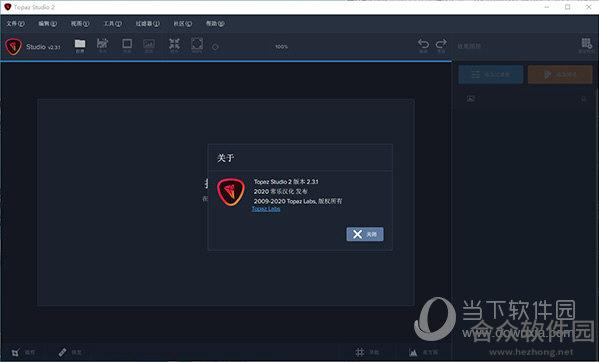Click the 'Topaz Studio 2 版本 2.3.1' text

click(x=286, y=182)
